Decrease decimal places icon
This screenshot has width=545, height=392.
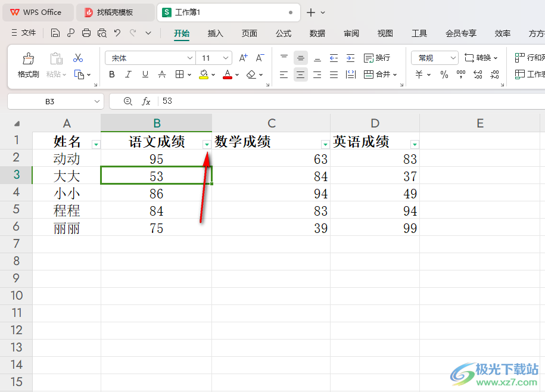[x=494, y=74]
